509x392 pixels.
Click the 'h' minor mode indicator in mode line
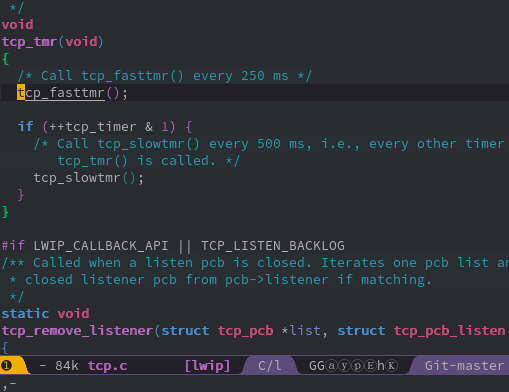381,366
